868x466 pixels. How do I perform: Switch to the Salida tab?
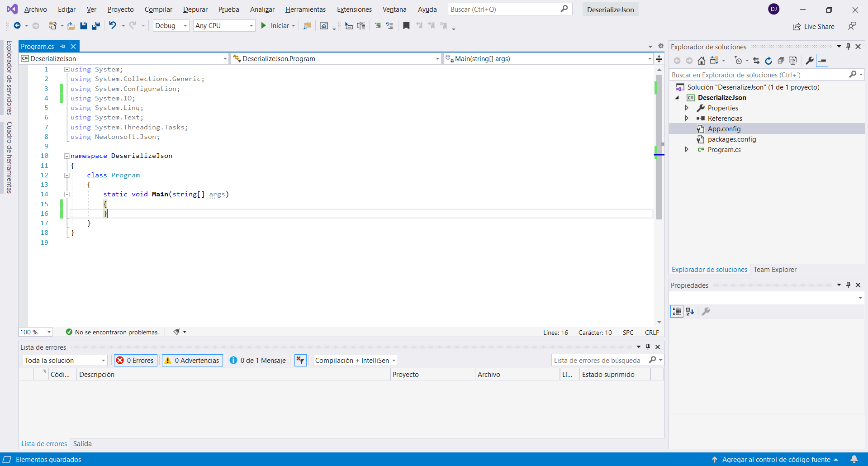pos(82,444)
